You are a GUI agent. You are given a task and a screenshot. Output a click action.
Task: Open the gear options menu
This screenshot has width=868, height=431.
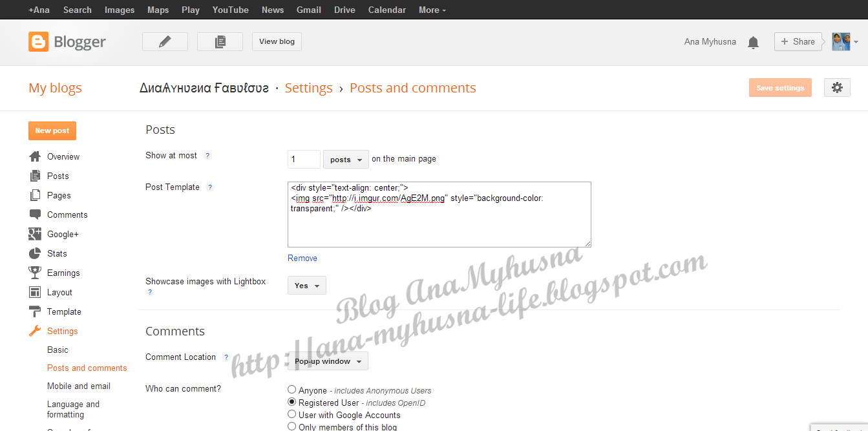point(837,88)
